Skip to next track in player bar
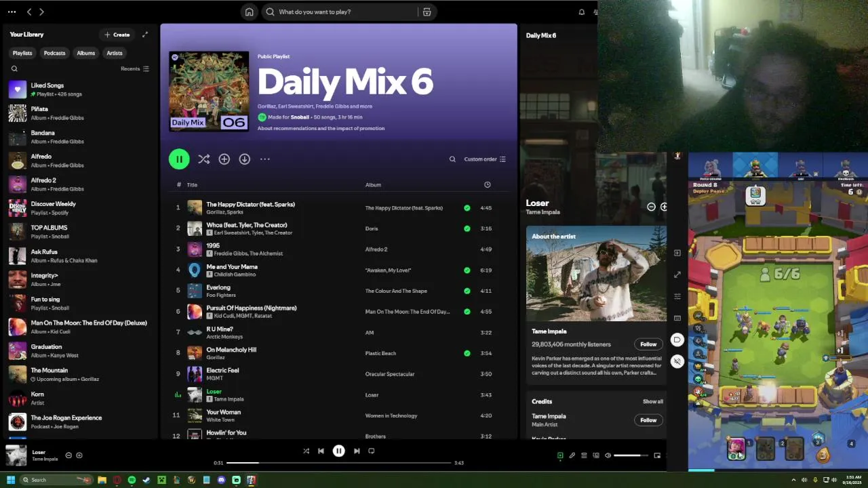 point(357,451)
